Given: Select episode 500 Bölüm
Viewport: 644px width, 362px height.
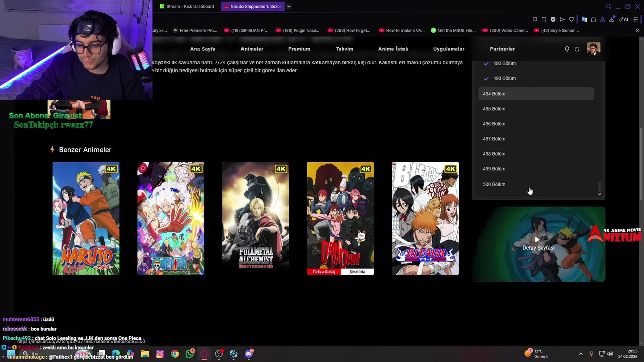Looking at the screenshot, I should point(536,184).
